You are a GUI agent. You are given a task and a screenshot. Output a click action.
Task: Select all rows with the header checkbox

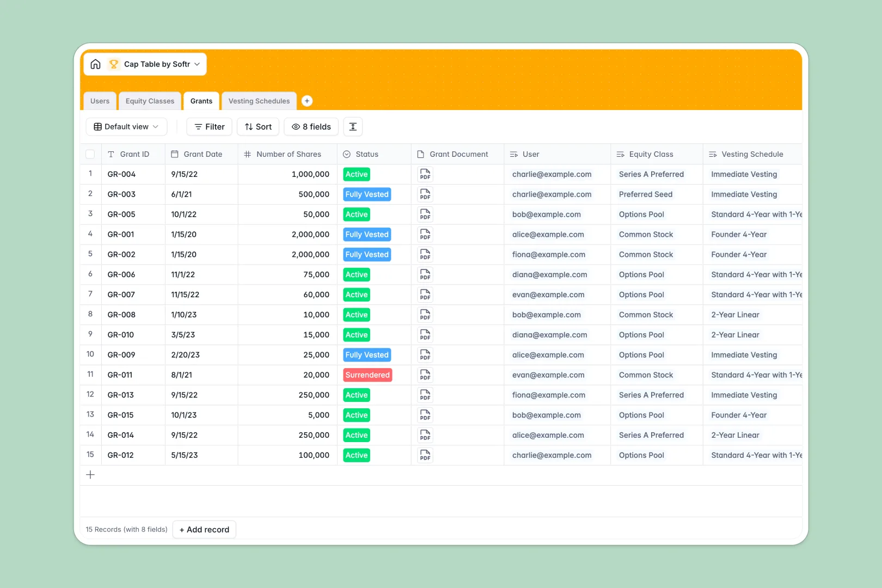pyautogui.click(x=90, y=154)
